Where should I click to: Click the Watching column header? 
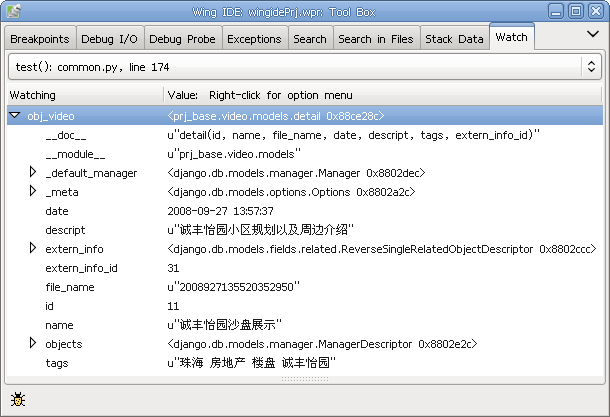[84, 94]
